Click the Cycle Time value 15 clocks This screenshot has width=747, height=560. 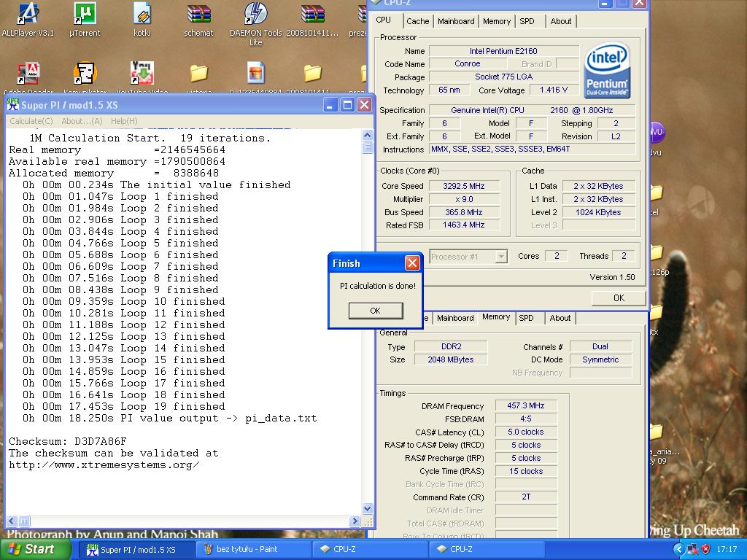526,471
